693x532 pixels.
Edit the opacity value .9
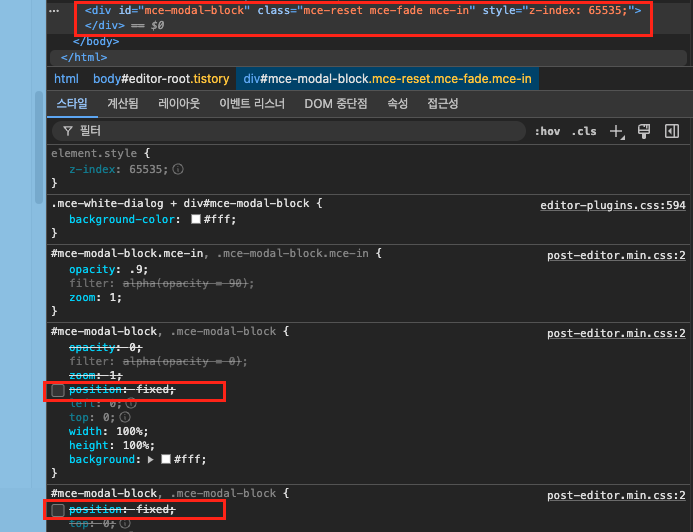coord(135,270)
